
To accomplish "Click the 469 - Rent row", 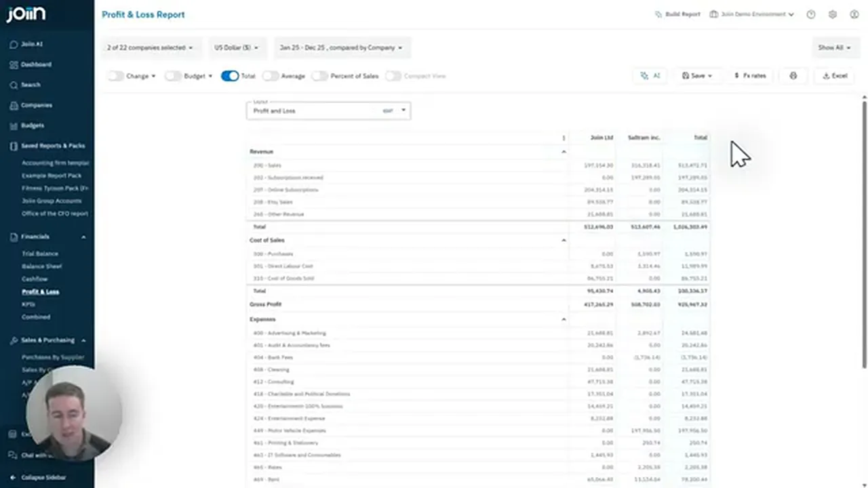I will click(x=479, y=479).
